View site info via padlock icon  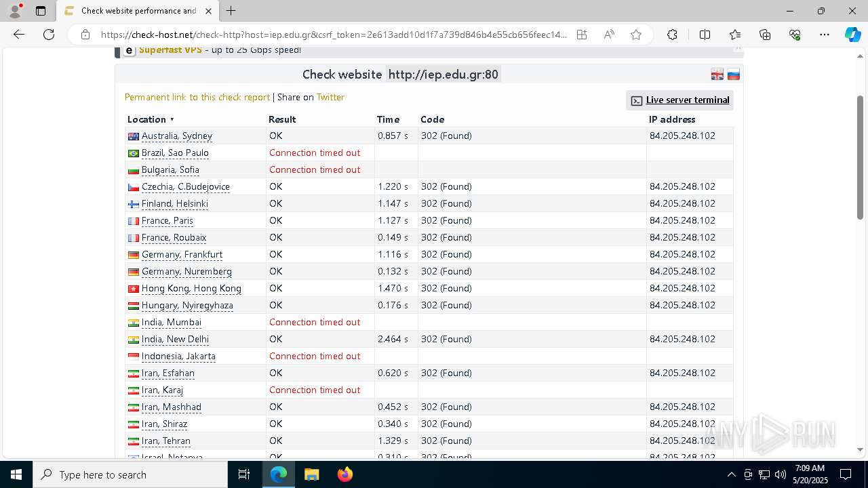tap(85, 35)
